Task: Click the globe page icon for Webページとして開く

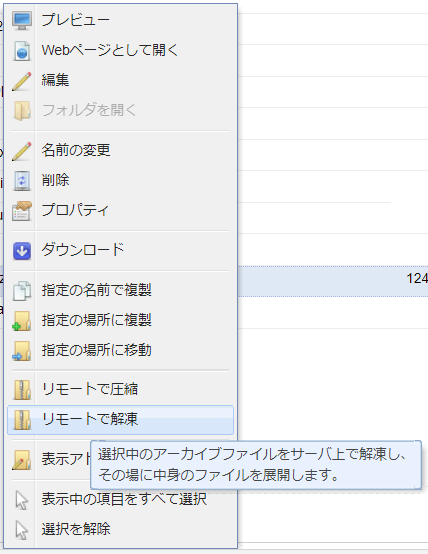Action: pyautogui.click(x=22, y=51)
